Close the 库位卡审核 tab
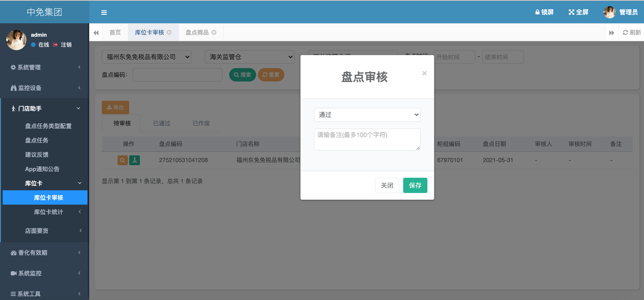 click(x=169, y=32)
